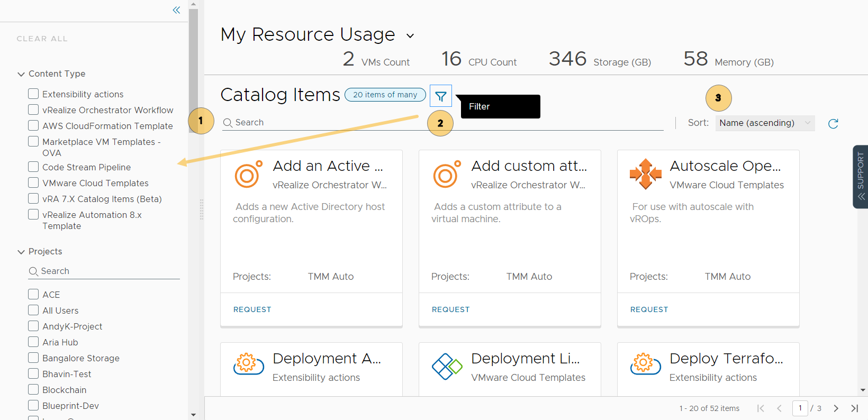Click CLEAR ALL filters
The width and height of the screenshot is (868, 420).
[42, 39]
